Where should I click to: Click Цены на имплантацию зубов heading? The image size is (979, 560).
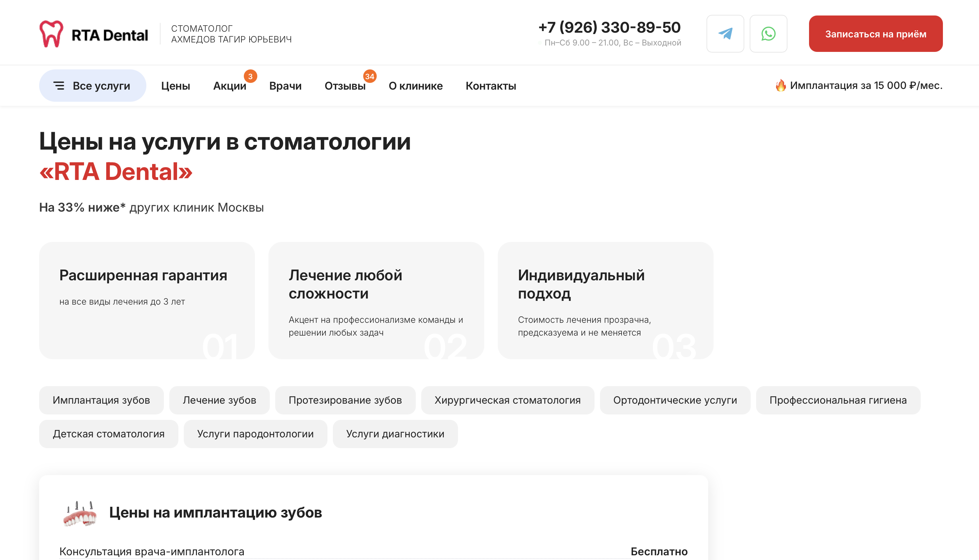coord(215,513)
